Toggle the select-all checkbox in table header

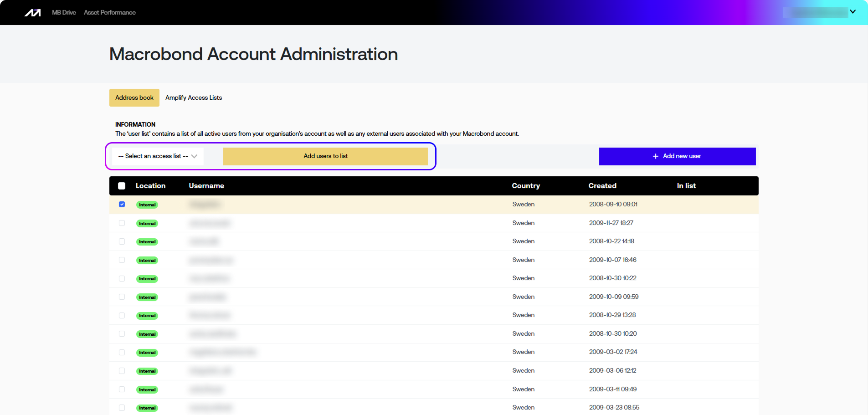click(x=122, y=186)
